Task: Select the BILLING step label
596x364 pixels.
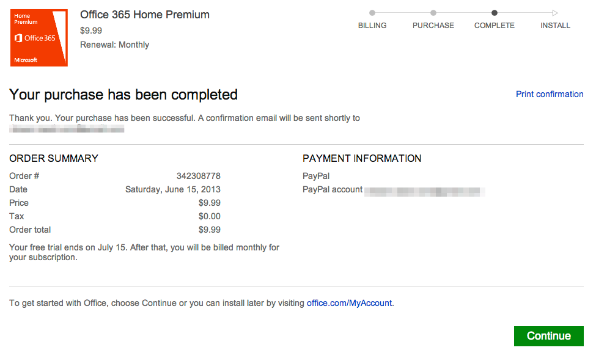Action: (372, 26)
